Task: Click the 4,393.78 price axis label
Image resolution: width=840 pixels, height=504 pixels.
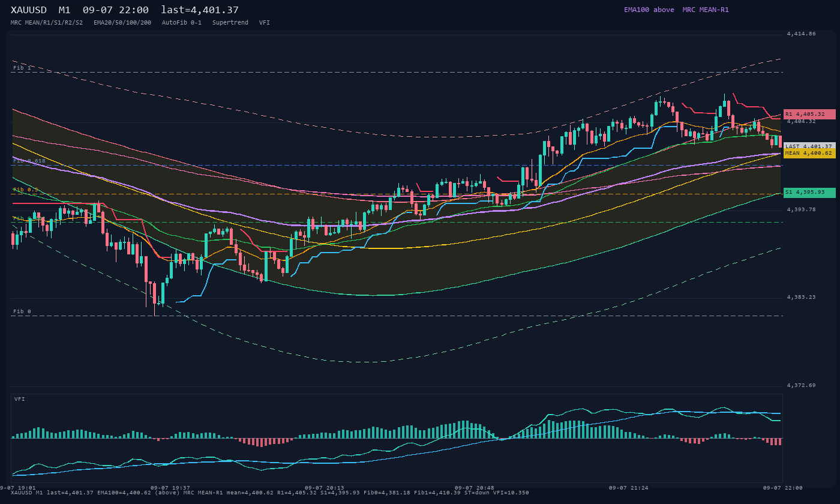Action: (801, 209)
